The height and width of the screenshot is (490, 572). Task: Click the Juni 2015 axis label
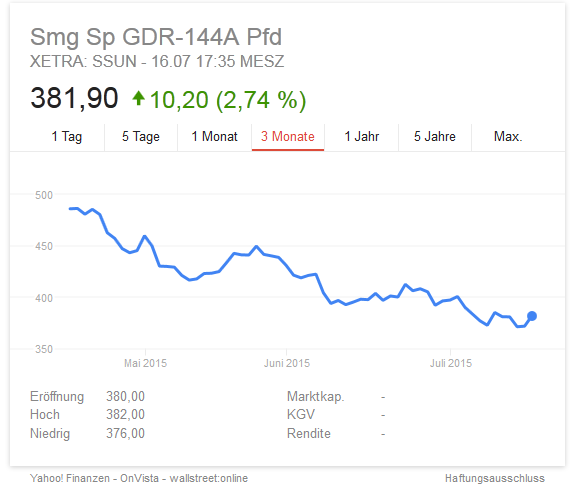tap(287, 363)
